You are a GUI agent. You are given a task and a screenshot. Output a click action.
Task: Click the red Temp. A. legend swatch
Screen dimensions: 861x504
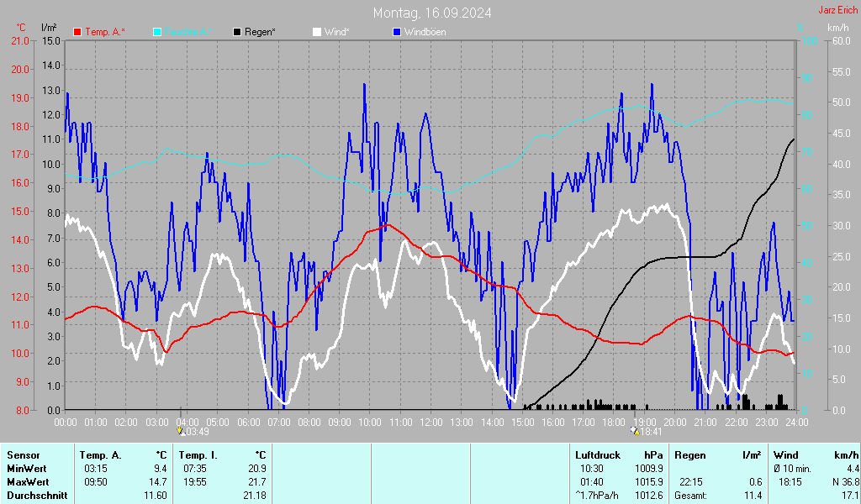coord(77,32)
